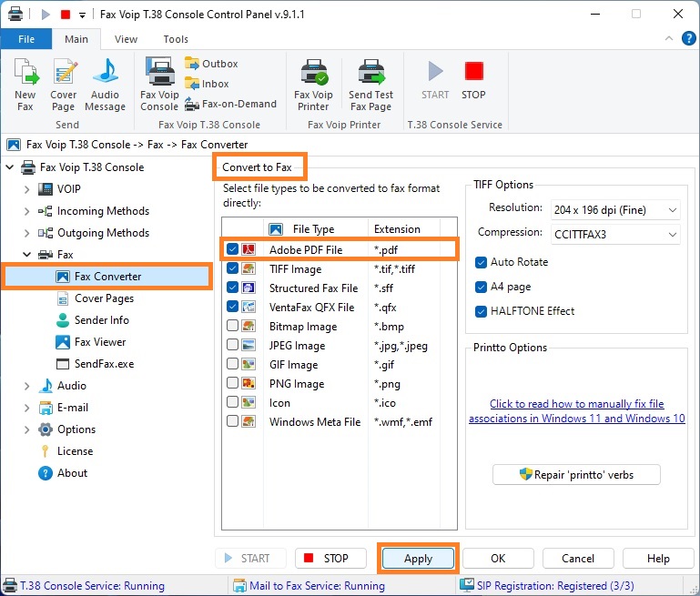The image size is (700, 596).
Task: Expand the VOIP tree node
Action: coord(26,189)
